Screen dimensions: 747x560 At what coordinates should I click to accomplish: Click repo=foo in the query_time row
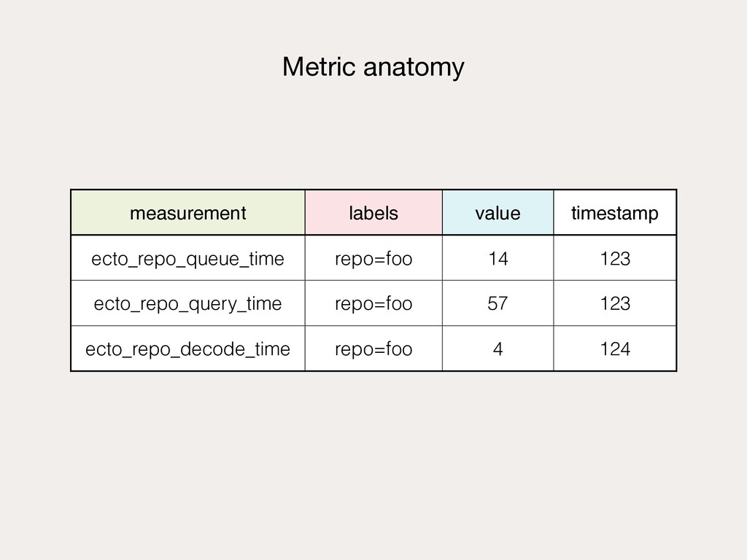coord(373,303)
